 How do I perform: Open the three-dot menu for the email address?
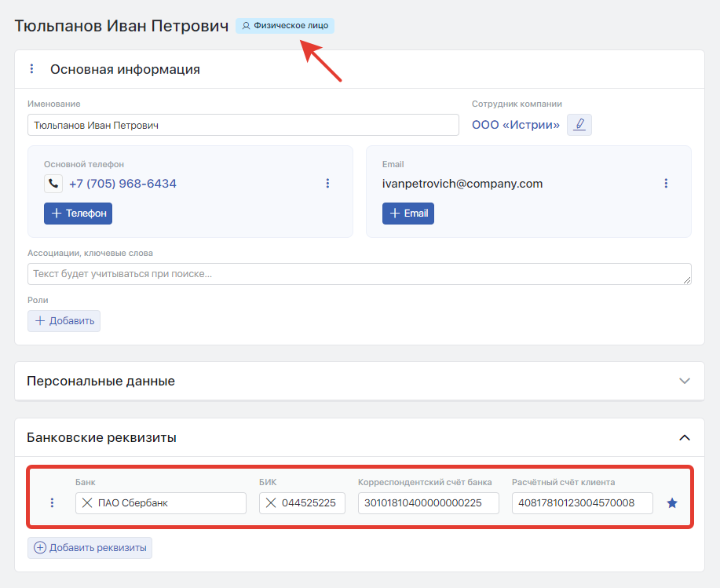click(x=666, y=184)
